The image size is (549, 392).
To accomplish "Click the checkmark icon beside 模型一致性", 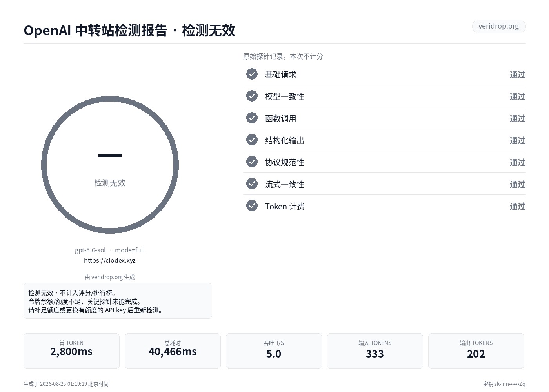I will point(252,96).
